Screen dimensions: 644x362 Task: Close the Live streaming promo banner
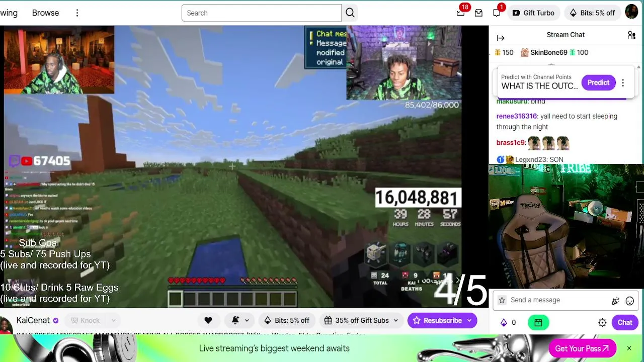(x=629, y=348)
